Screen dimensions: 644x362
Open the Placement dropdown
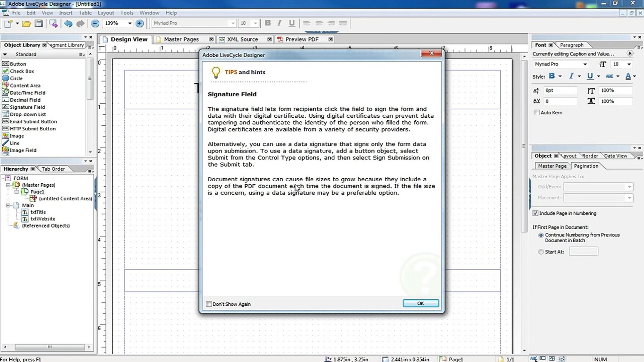coord(629,198)
